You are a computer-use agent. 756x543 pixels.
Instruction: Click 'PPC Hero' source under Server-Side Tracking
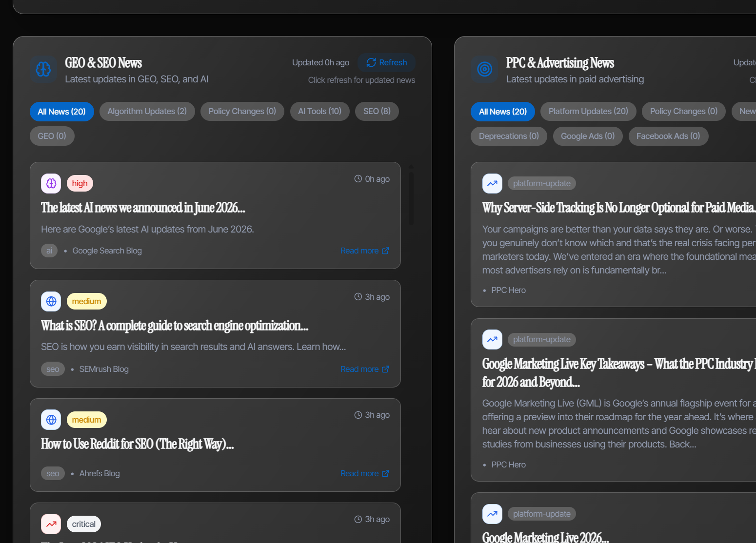tap(509, 290)
